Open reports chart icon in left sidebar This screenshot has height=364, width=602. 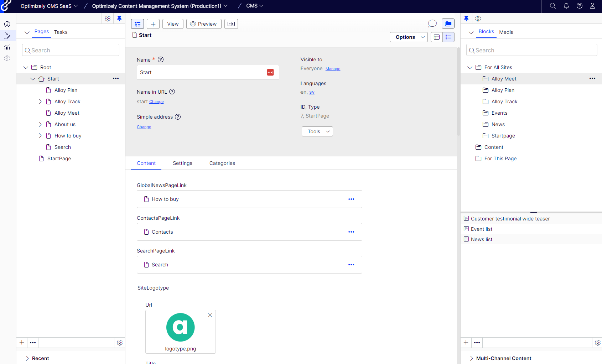[7, 47]
